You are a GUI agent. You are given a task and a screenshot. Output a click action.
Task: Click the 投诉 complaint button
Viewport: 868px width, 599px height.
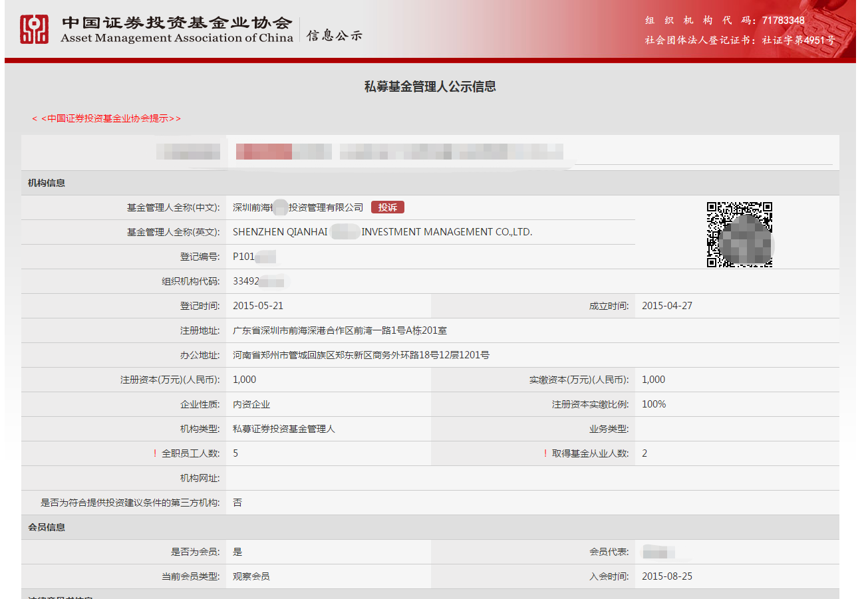click(x=388, y=207)
